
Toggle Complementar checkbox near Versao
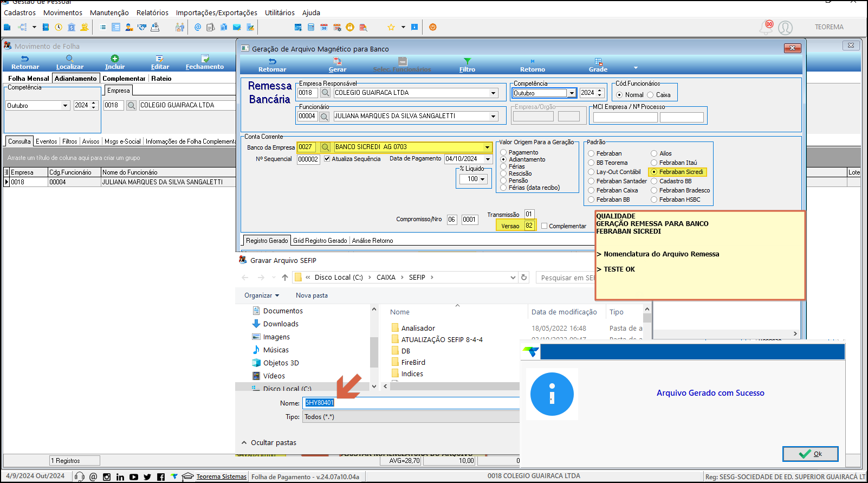[545, 226]
